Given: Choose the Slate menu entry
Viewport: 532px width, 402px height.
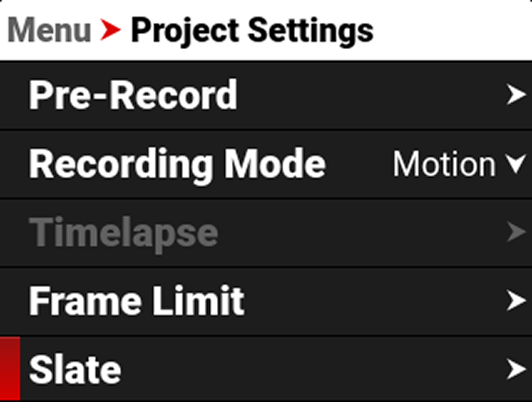Looking at the screenshot, I should 75,370.
